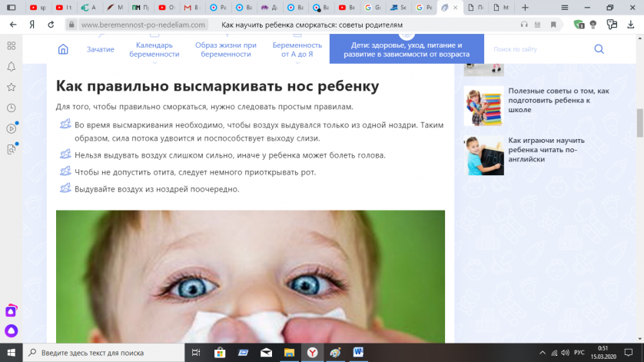This screenshot has height=362, width=644.
Task: Click the page vertical scrollbar thumb
Action: (640, 123)
